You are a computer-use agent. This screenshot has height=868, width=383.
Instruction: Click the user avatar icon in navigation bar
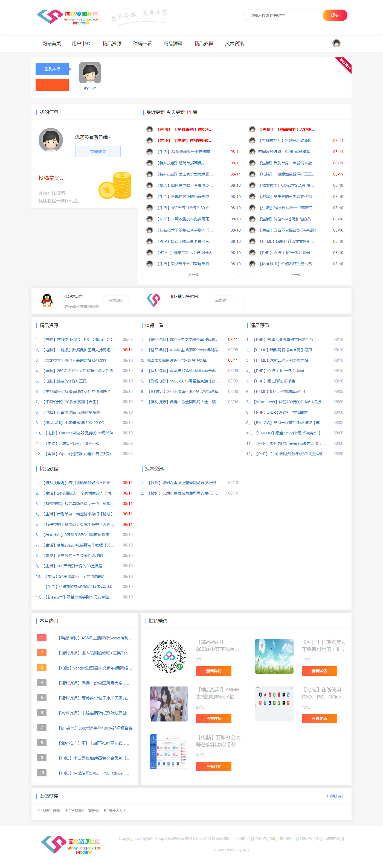coord(336,43)
